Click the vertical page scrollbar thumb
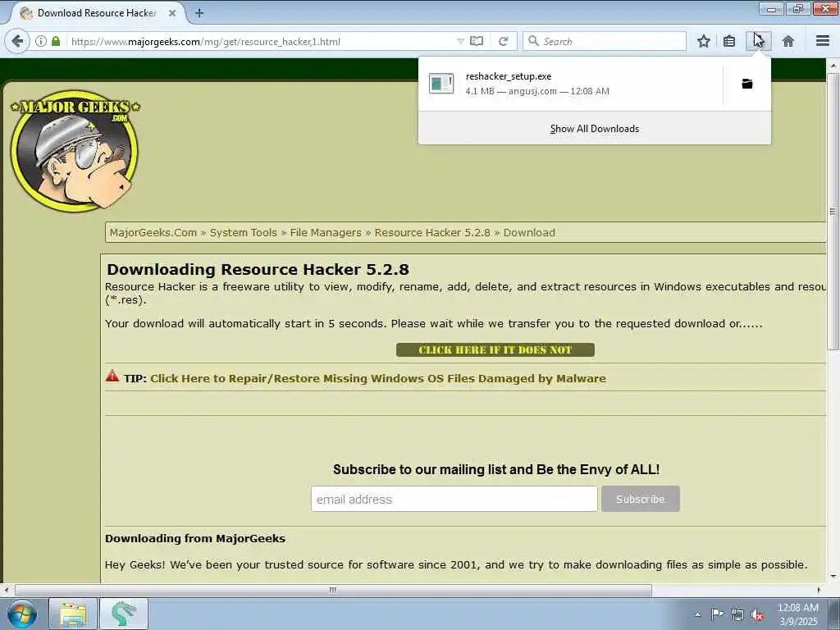The image size is (840, 630). click(833, 212)
